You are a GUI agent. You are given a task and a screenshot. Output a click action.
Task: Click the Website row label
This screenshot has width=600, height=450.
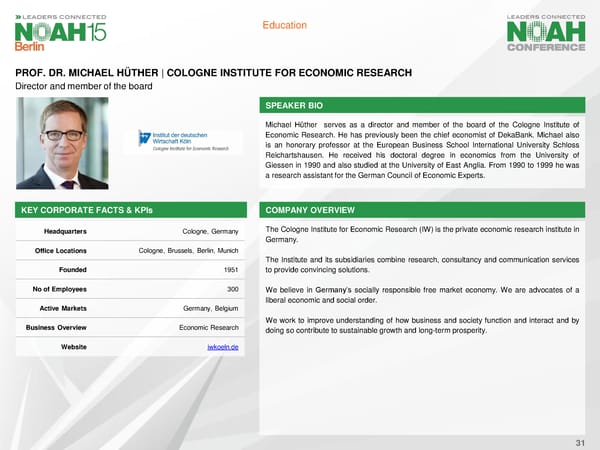pos(73,346)
